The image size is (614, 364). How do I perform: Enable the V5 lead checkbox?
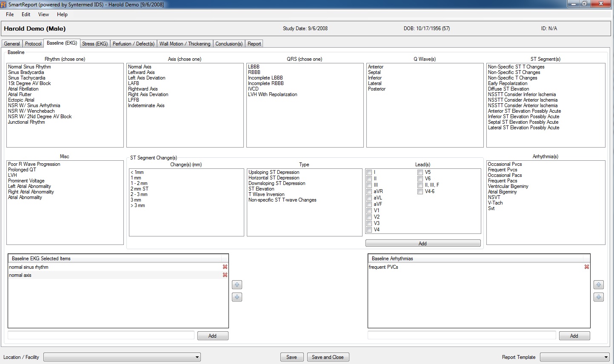tap(420, 173)
